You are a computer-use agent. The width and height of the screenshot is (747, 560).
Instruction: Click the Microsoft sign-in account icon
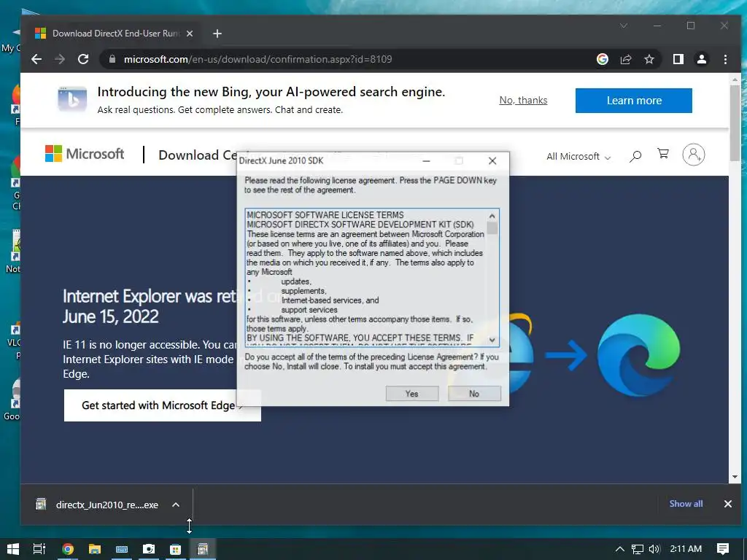pyautogui.click(x=693, y=155)
